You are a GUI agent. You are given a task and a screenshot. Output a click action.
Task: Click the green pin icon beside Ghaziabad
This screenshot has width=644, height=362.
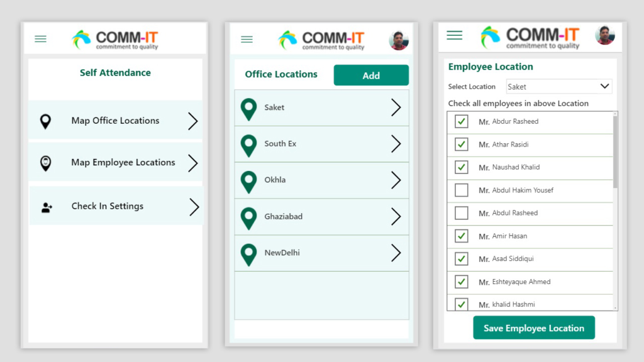[249, 217]
